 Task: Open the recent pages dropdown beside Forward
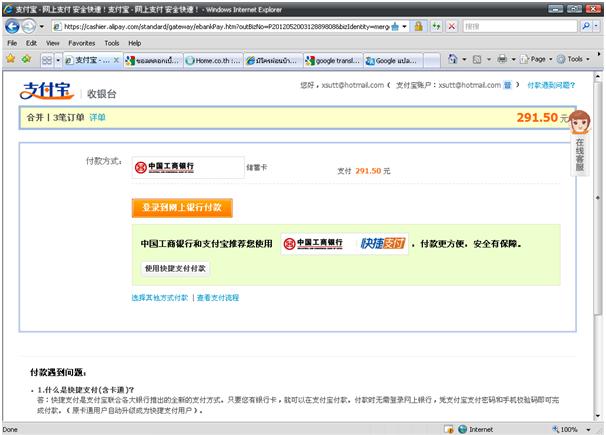[x=42, y=27]
